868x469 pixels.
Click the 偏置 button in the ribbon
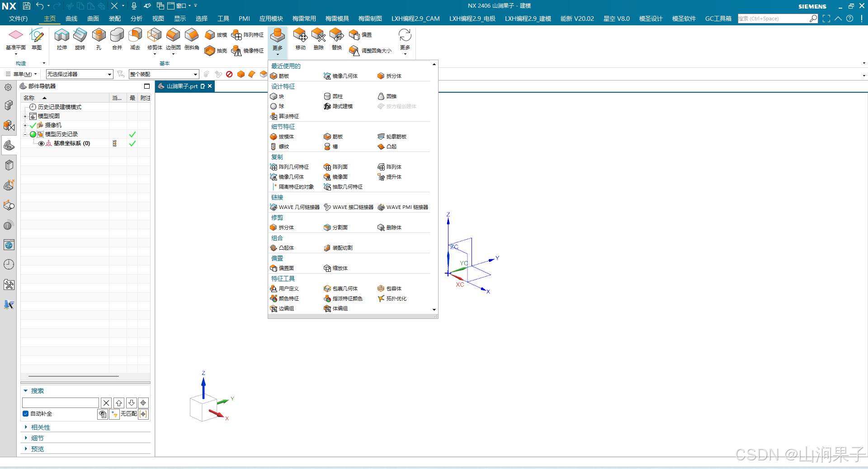(x=361, y=35)
